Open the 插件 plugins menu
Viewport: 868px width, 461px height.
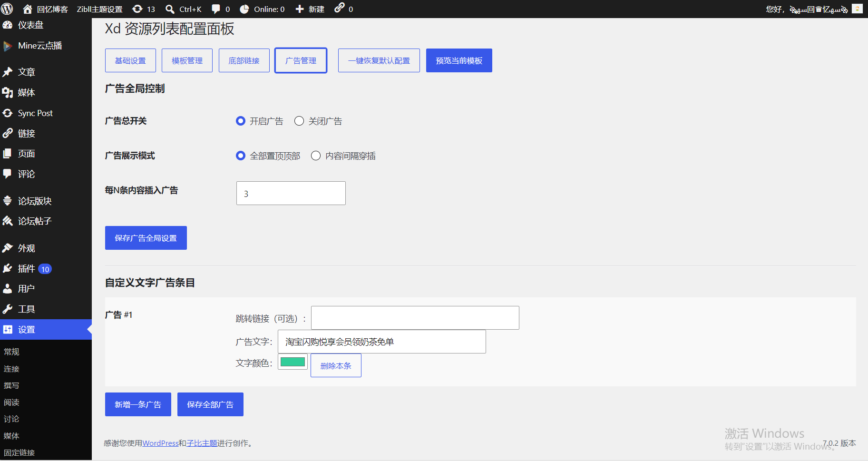coord(46,269)
